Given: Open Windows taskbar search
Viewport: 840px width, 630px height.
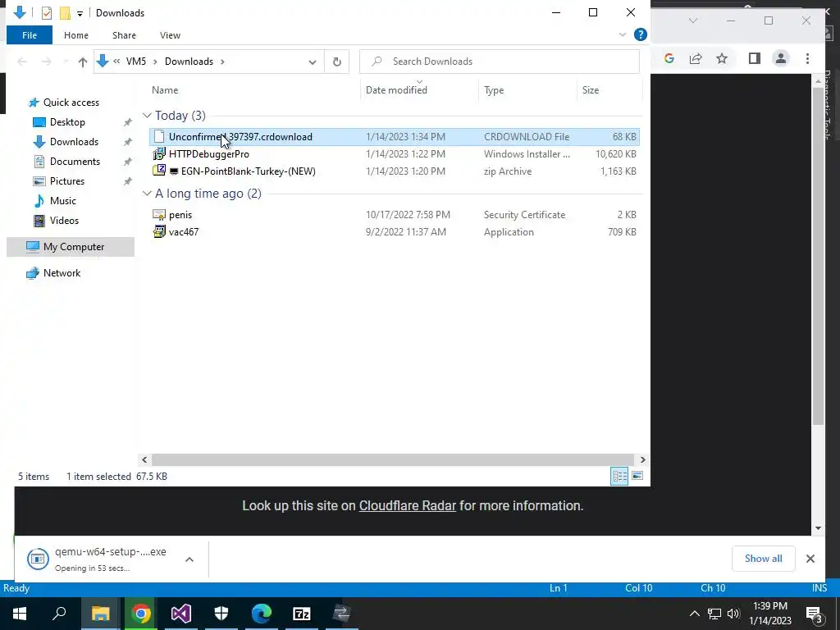Looking at the screenshot, I should [59, 614].
